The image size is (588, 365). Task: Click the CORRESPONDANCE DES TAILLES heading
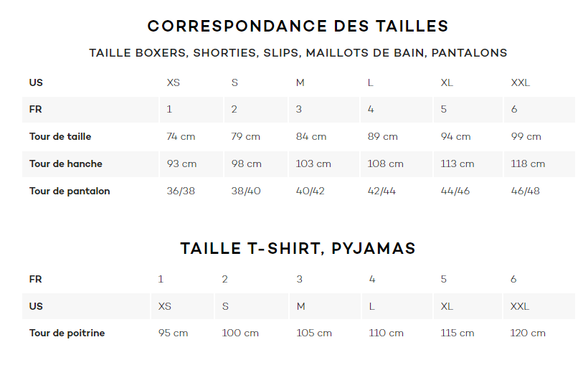(x=298, y=27)
